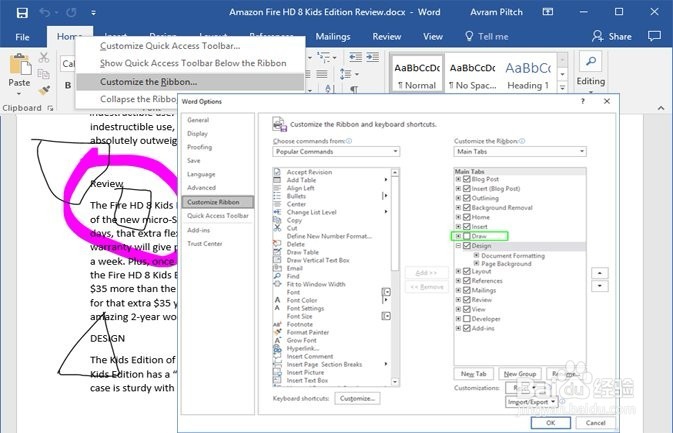Uncheck the References tab checkbox
The height and width of the screenshot is (433, 673).
(x=467, y=281)
